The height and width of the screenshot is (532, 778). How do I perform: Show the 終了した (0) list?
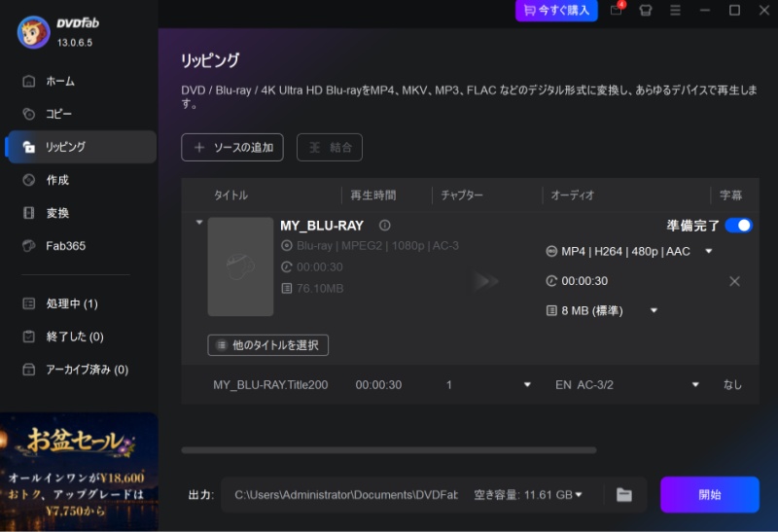click(x=82, y=337)
